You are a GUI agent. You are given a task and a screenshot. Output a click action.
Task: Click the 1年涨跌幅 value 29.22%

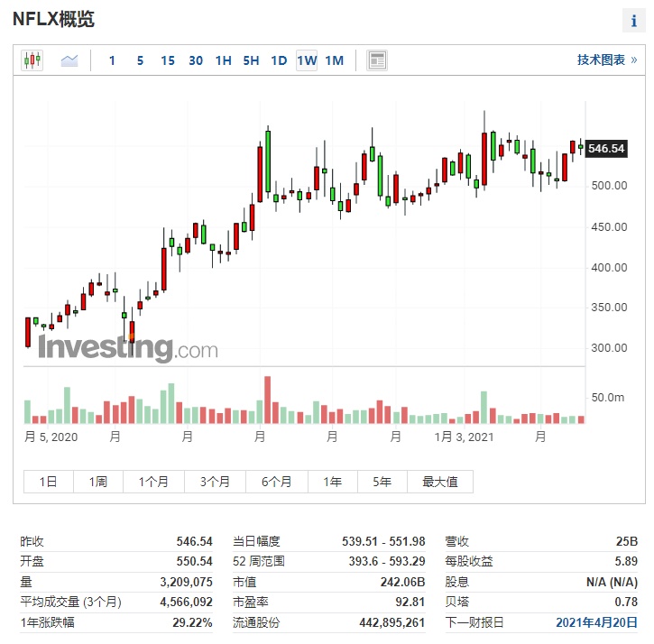tap(192, 622)
